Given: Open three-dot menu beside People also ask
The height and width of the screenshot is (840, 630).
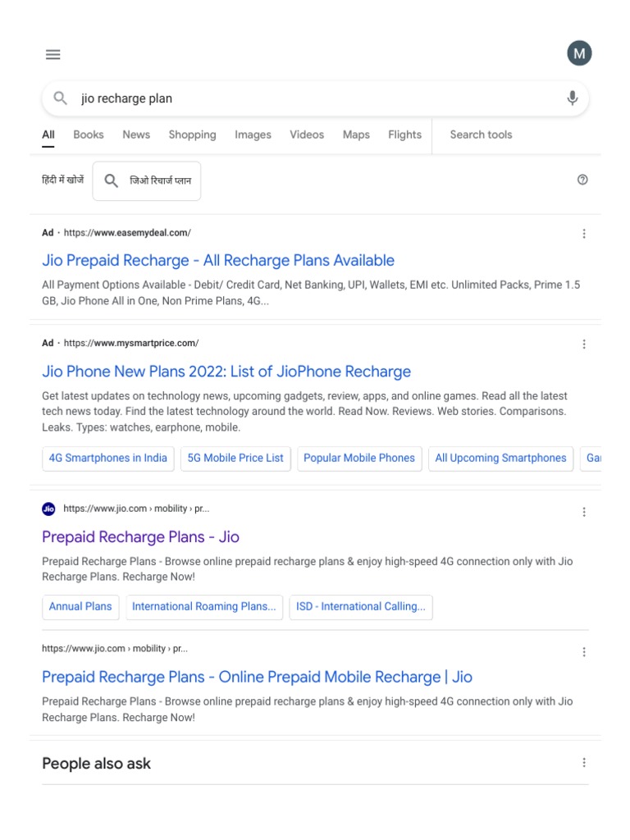Looking at the screenshot, I should (584, 763).
